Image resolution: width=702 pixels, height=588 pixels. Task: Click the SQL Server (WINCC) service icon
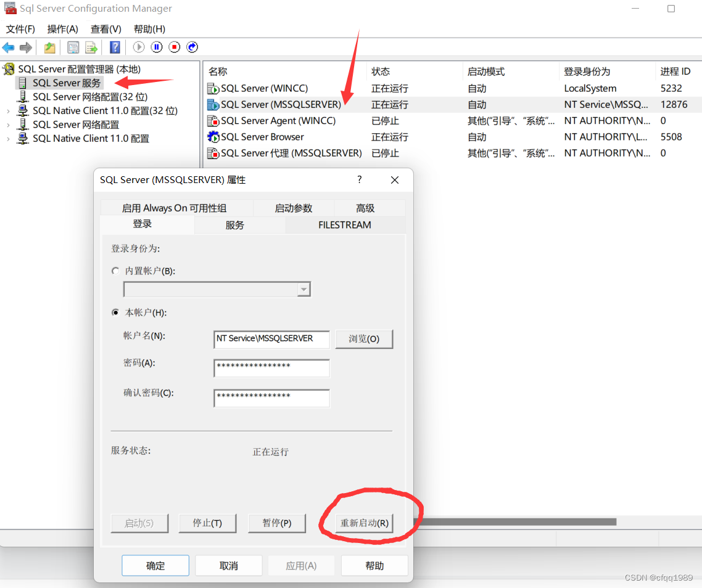(213, 88)
